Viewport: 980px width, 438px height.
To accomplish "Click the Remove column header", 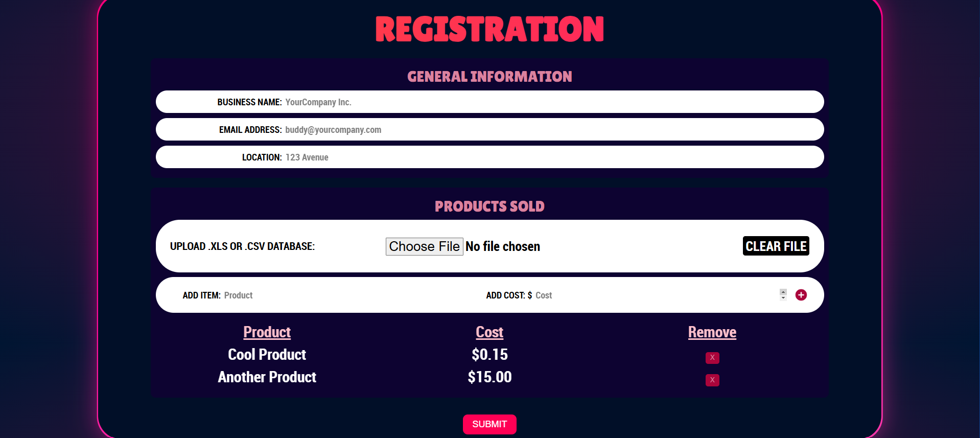I will point(712,332).
